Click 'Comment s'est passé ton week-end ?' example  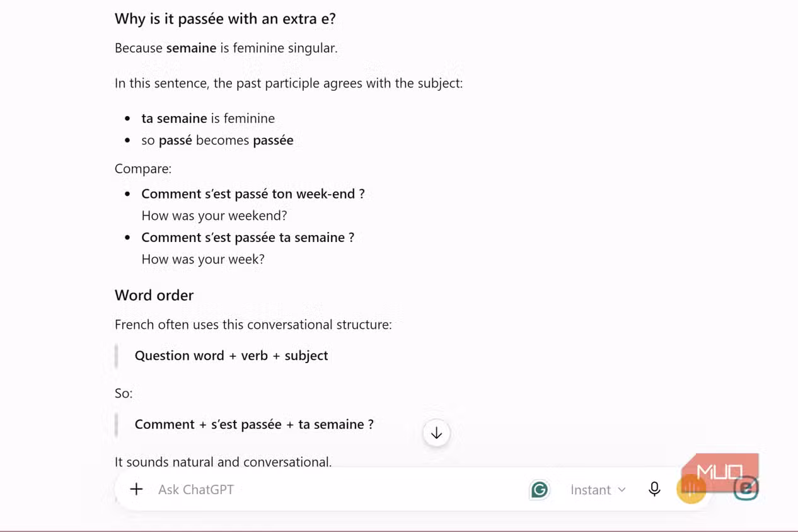253,194
